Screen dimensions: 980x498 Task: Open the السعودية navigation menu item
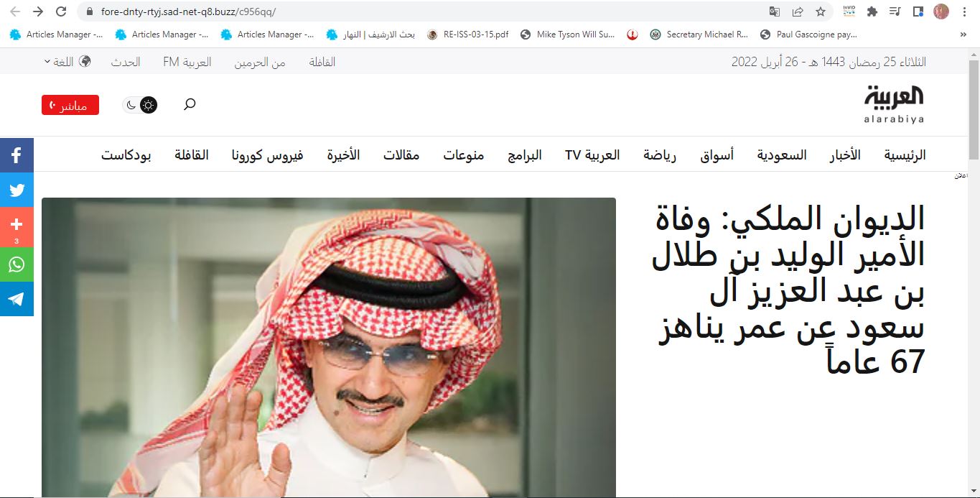(x=781, y=155)
